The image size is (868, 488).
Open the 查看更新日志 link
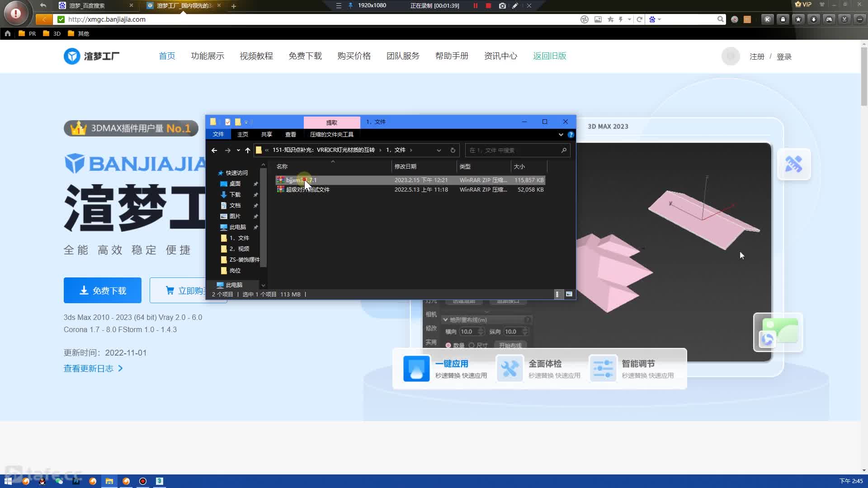point(93,369)
